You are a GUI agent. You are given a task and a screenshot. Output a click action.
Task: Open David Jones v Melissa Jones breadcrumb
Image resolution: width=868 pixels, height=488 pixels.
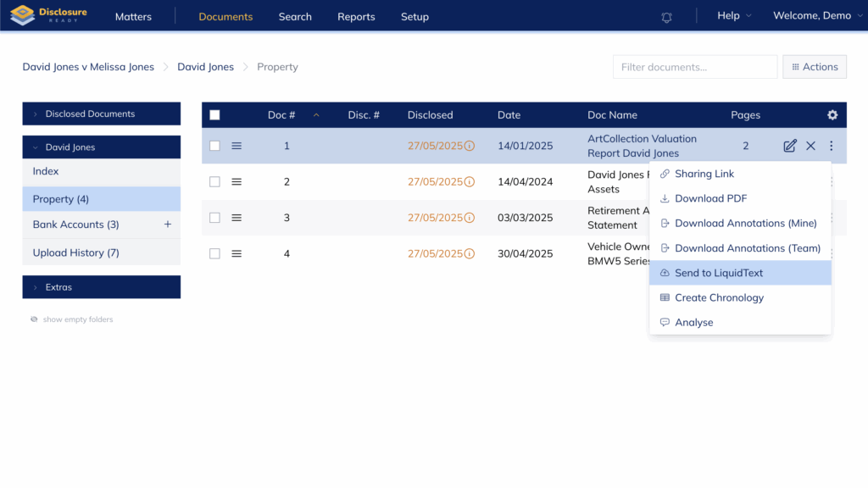coord(88,67)
